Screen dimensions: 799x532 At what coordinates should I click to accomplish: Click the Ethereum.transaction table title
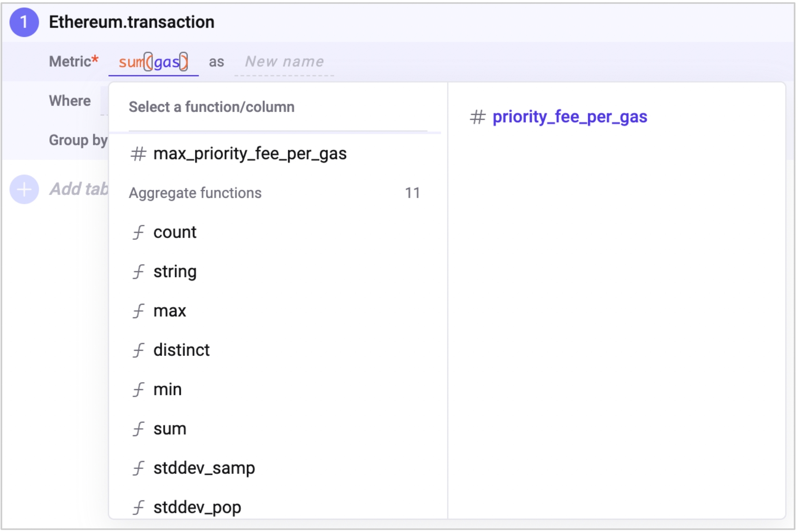pos(131,22)
